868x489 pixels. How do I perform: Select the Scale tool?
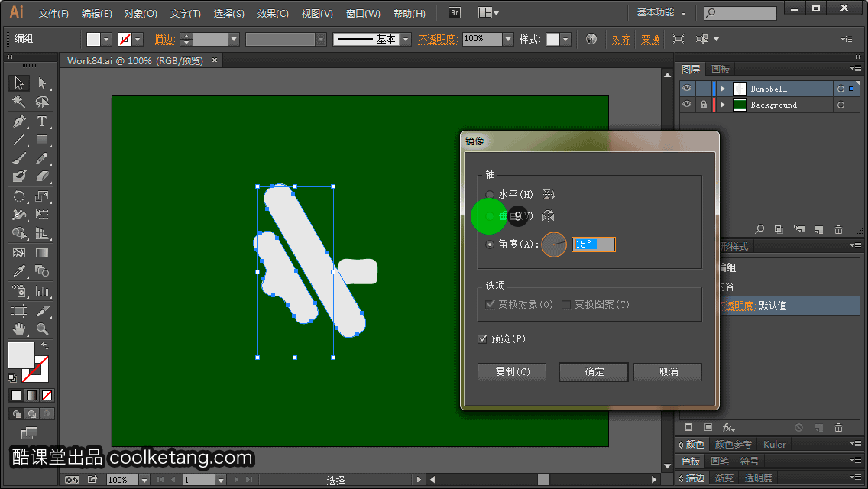point(42,196)
